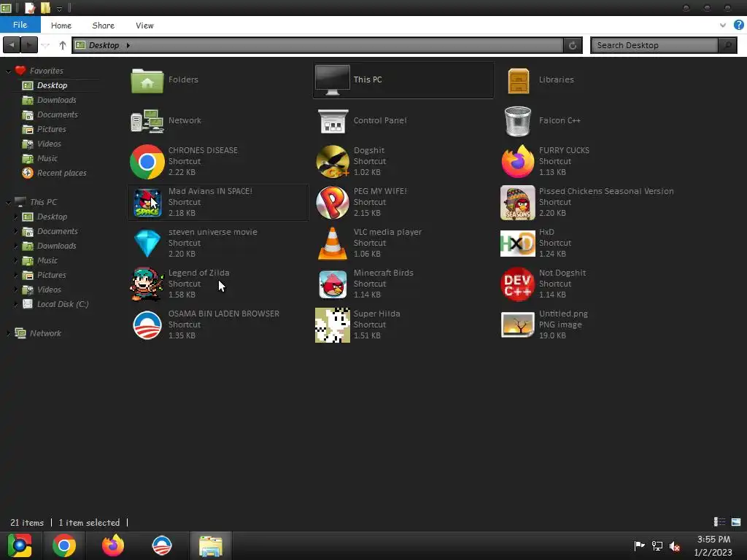This screenshot has height=560, width=747.
Task: Switch to large icons view in status bar
Action: pos(736,522)
